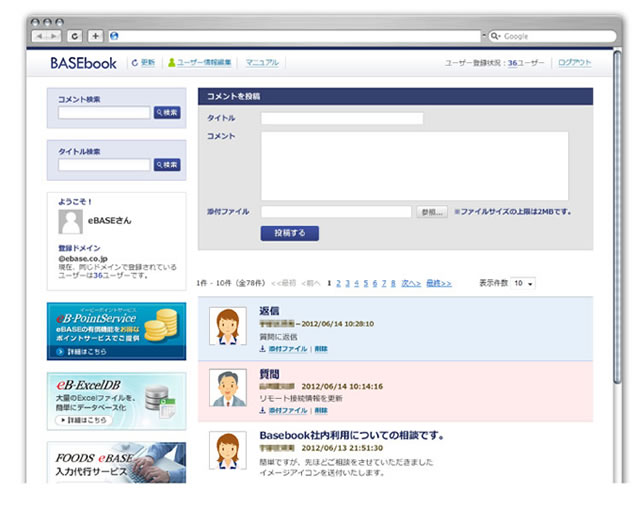
Task: Click the 添付ファイル file path field
Action: tap(336, 212)
